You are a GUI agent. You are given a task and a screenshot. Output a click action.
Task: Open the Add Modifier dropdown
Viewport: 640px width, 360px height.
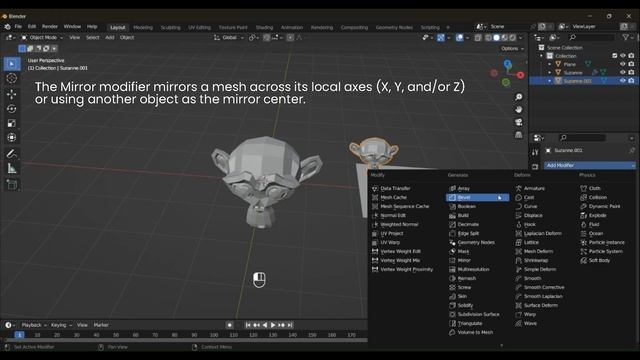click(x=590, y=165)
